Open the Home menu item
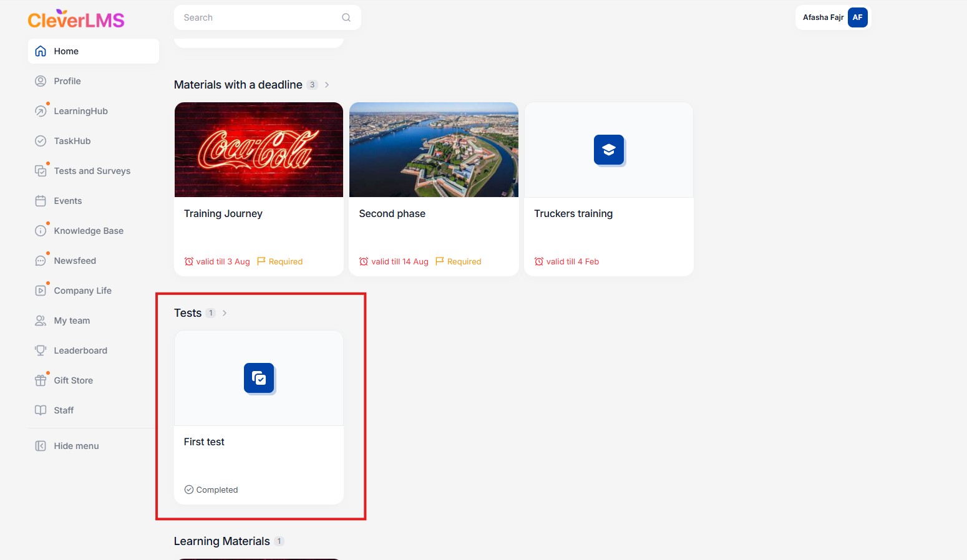967x560 pixels. click(x=94, y=51)
